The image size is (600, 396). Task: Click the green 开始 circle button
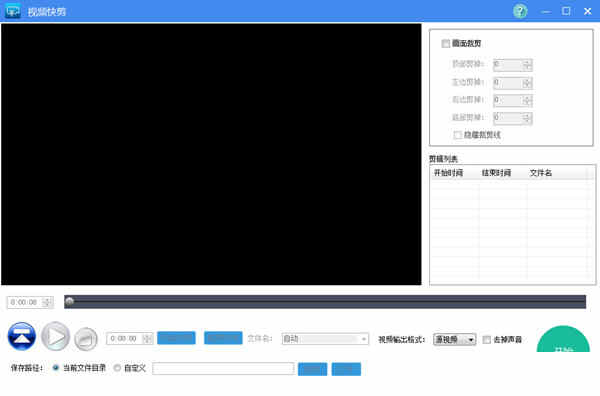click(x=563, y=339)
